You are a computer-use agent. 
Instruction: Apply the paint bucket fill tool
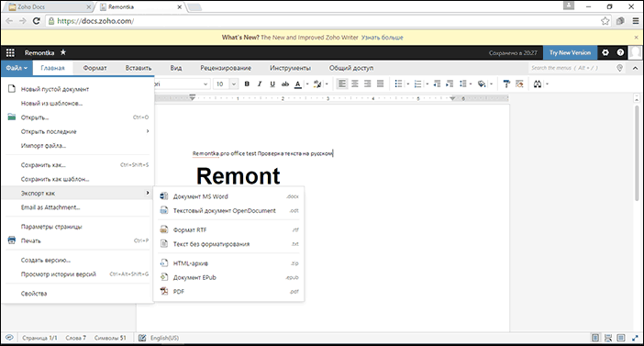coord(482,84)
